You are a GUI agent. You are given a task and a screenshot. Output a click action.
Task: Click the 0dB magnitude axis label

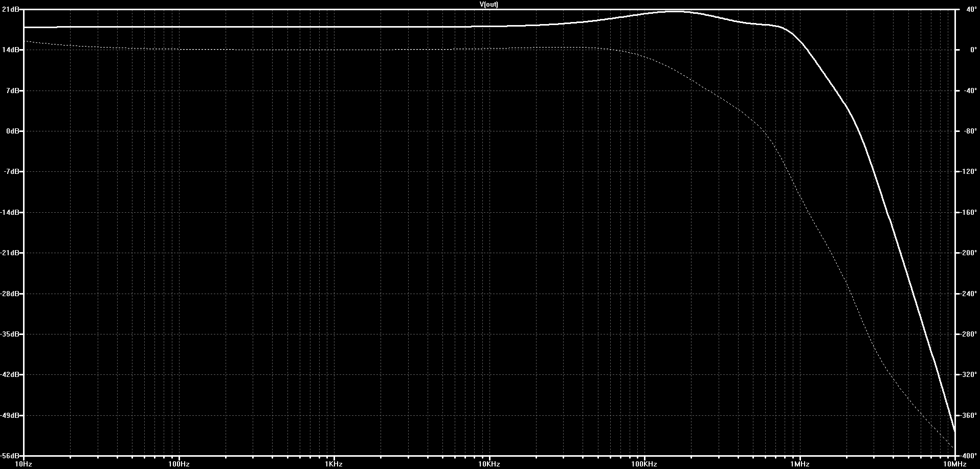pyautogui.click(x=12, y=131)
